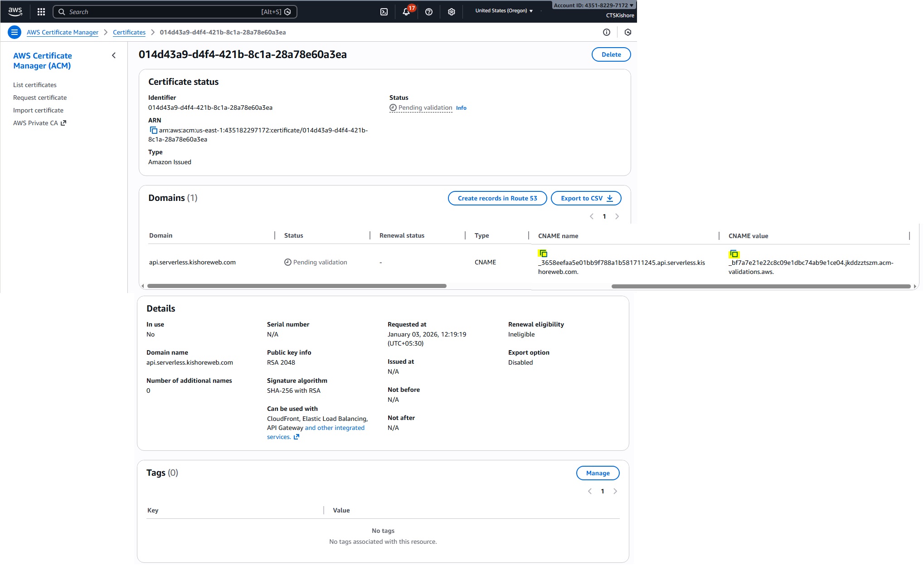Collapse the ACM navigation sidebar
The height and width of the screenshot is (566, 924).
[114, 55]
